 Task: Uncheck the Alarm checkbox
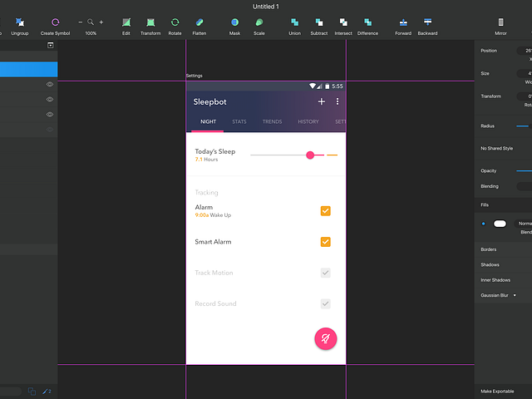coord(326,211)
